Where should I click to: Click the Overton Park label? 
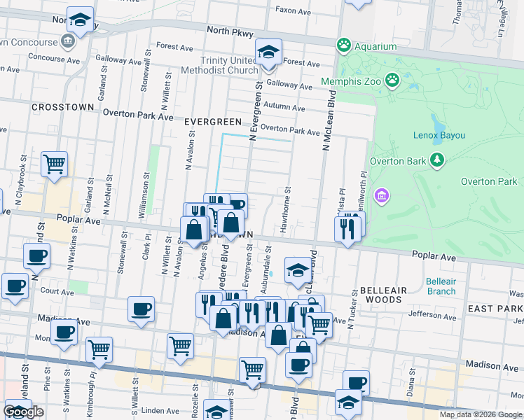[489, 181]
